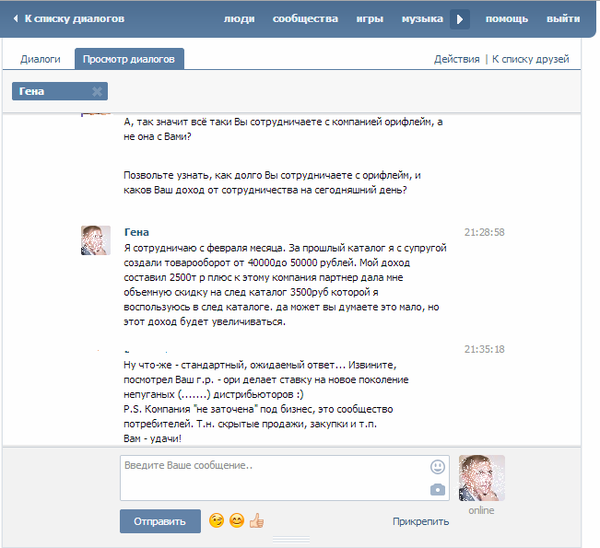Click the play arrow in top navigation

(460, 19)
